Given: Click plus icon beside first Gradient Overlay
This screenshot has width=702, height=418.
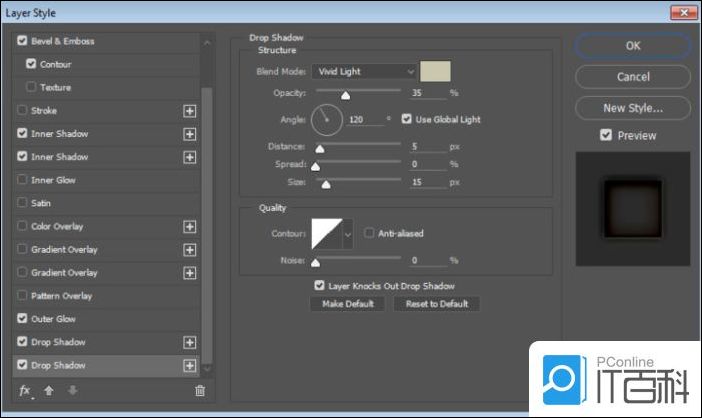Looking at the screenshot, I should click(190, 250).
